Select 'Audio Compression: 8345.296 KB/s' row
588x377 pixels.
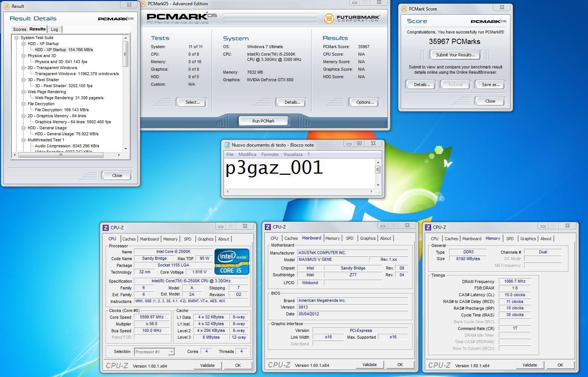[x=67, y=146]
